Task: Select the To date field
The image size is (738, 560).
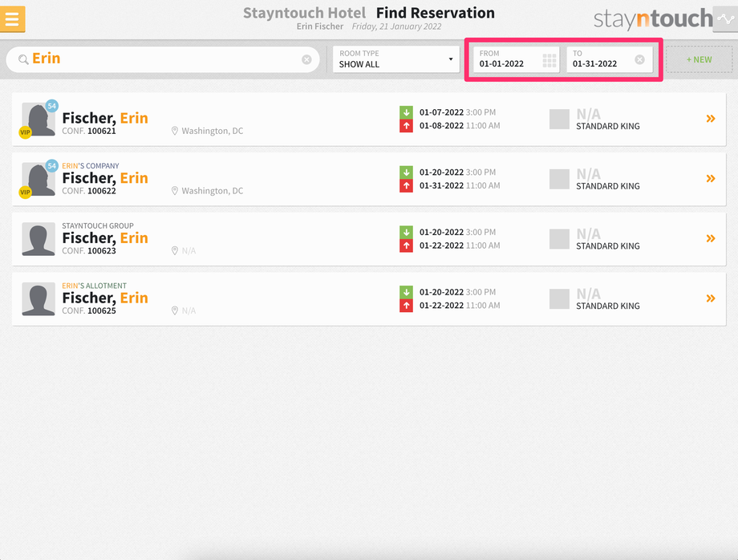Action: tap(610, 59)
